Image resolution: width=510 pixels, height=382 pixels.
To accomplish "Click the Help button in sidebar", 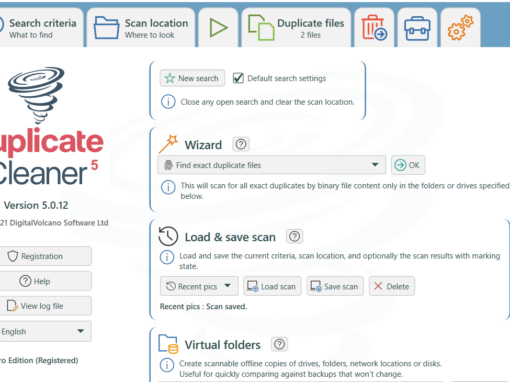I will (x=45, y=281).
